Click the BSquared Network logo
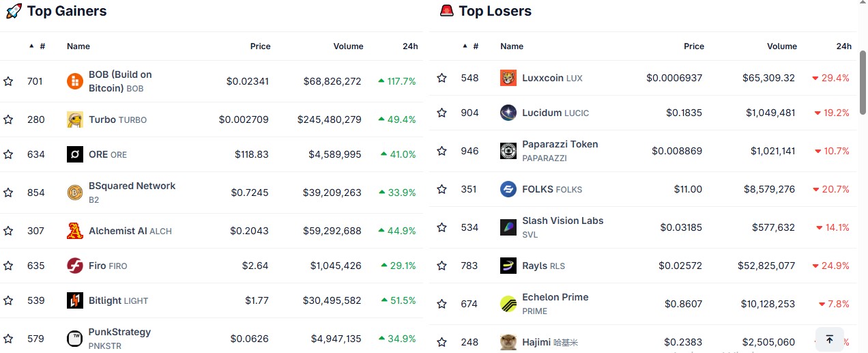Viewport: 868px width, 353px height. [75, 193]
